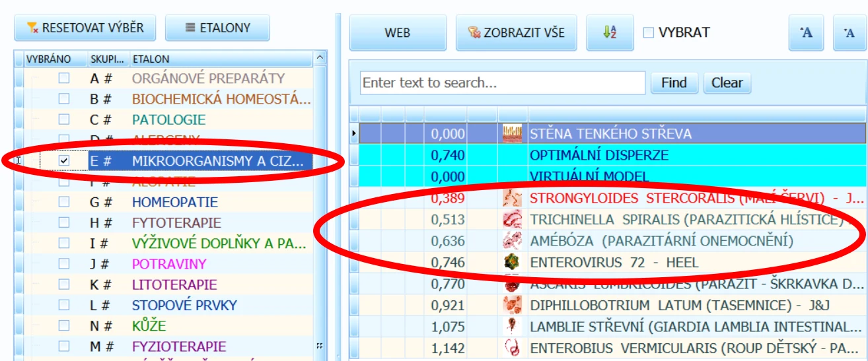Click the VYBRÁNO column header
This screenshot has width=868, height=361.
click(x=55, y=59)
